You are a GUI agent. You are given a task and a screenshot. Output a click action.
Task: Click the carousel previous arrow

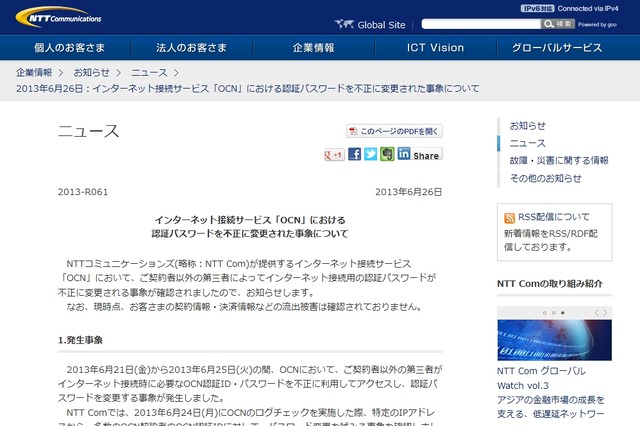[x=596, y=313]
